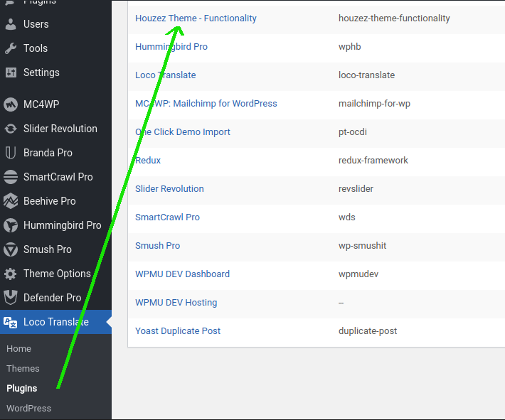
Task: Click the Beehive Pro icon
Action: click(11, 201)
